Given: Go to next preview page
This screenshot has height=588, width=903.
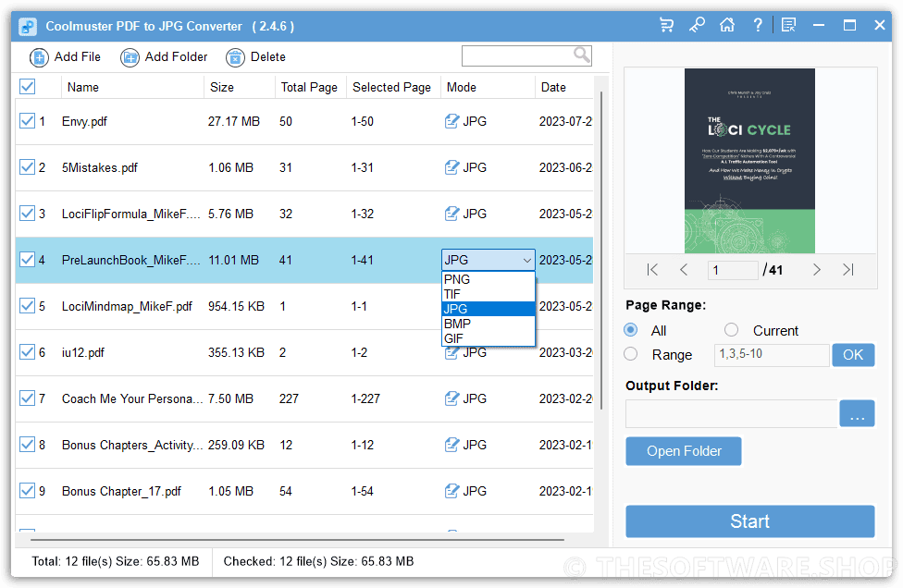Looking at the screenshot, I should [817, 270].
